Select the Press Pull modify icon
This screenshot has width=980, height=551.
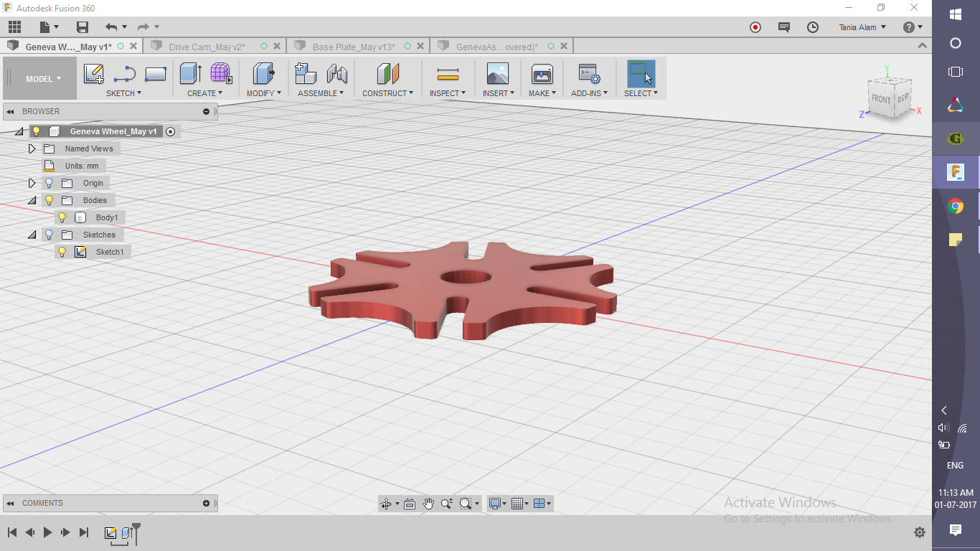tap(264, 73)
